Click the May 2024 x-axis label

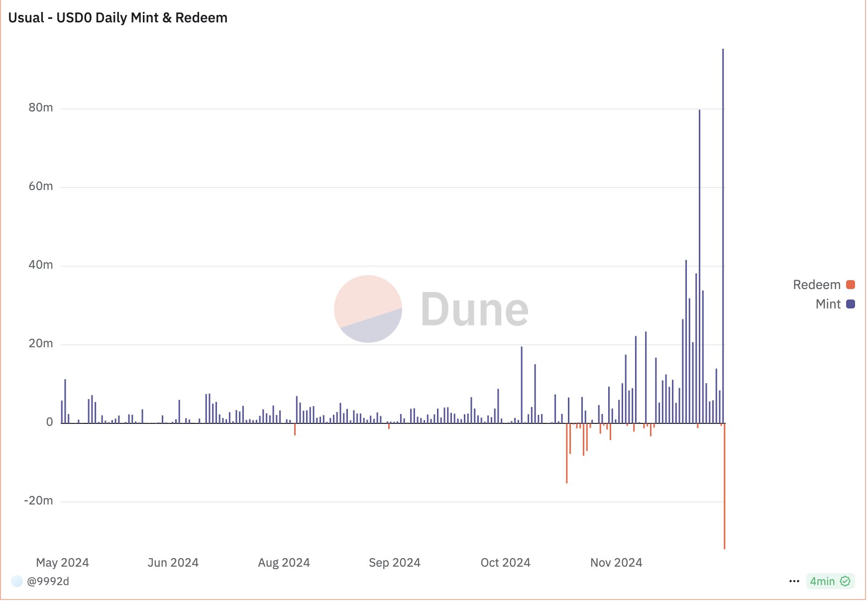(x=62, y=563)
